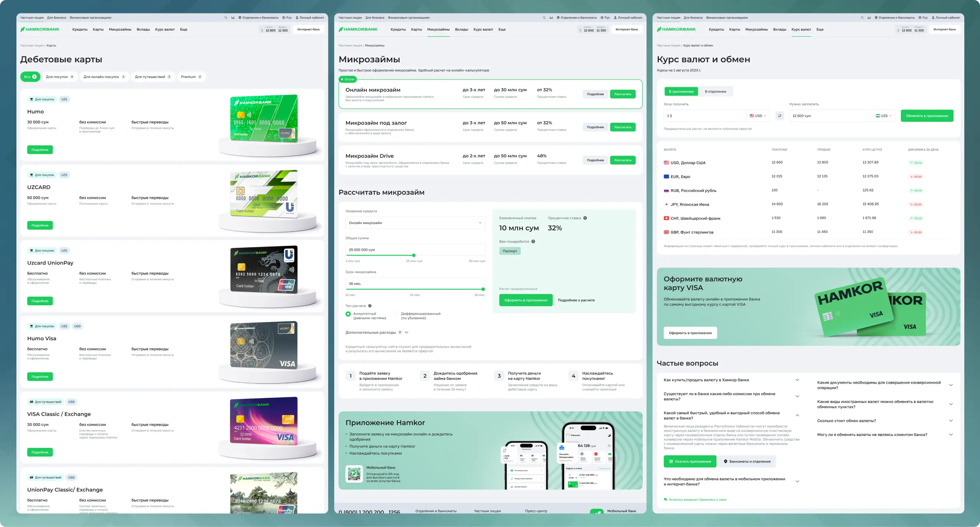Click help icon beside Процентная ставка
Screen dimensions: 980x527
(x=585, y=218)
